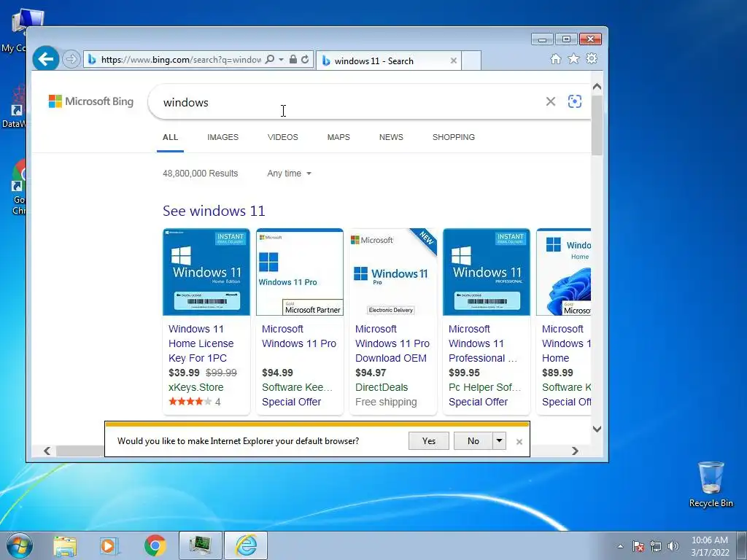The height and width of the screenshot is (560, 747).
Task: Launch Google Chrome from the taskbar
Action: (155, 545)
